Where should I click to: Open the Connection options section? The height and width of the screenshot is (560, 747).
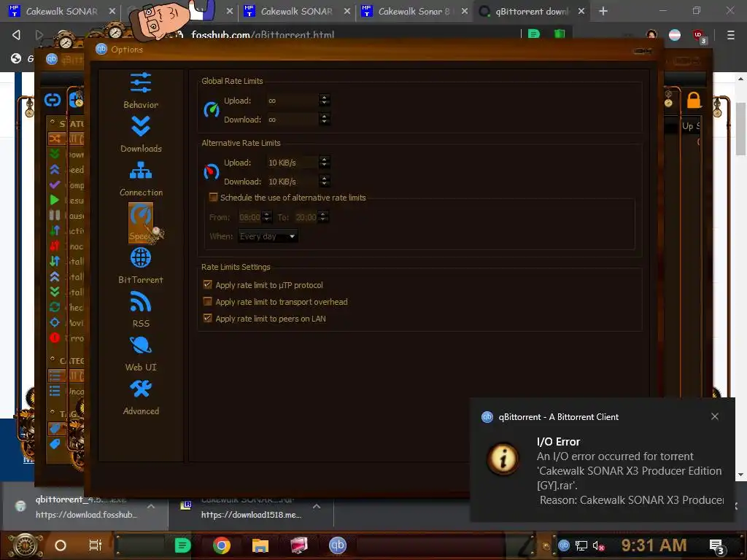tap(141, 178)
